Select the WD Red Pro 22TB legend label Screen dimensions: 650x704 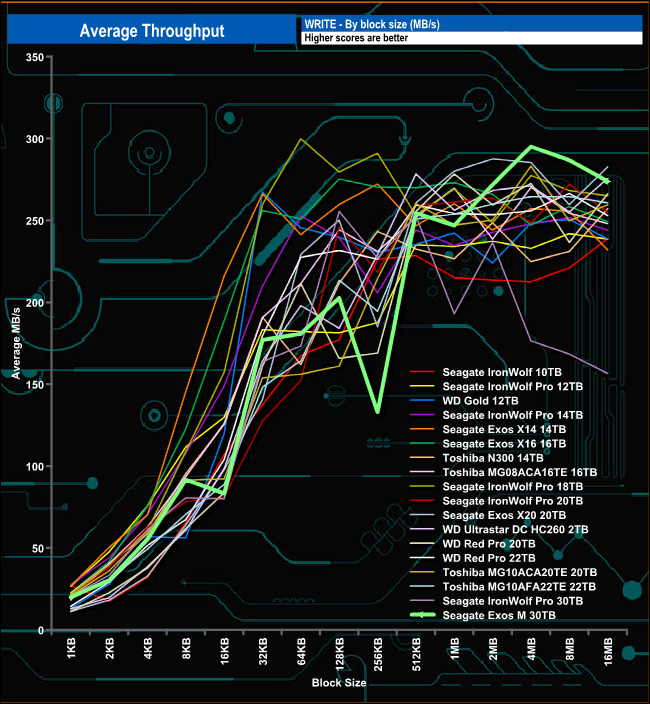coord(489,559)
